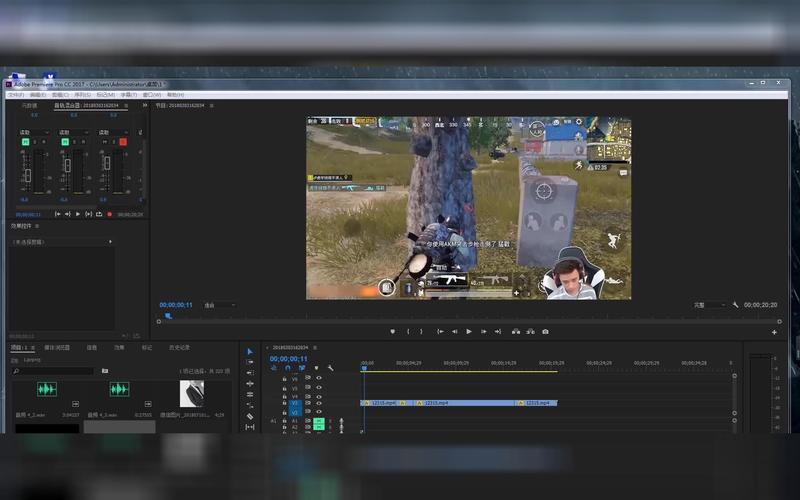Screen dimensions: 800x500
Task: Toggle Linked Selection in timeline header
Action: coord(302,368)
